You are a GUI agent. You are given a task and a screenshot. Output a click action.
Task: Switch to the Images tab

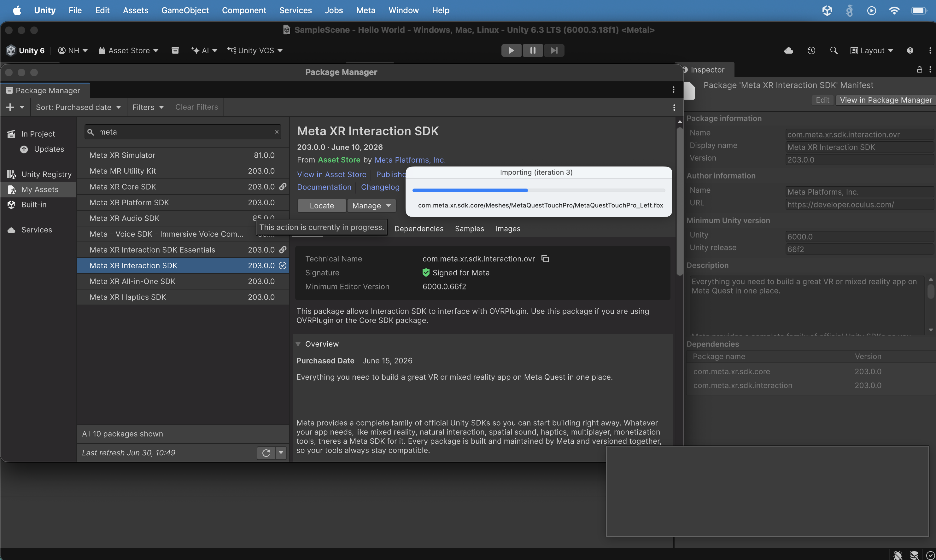[x=508, y=229]
